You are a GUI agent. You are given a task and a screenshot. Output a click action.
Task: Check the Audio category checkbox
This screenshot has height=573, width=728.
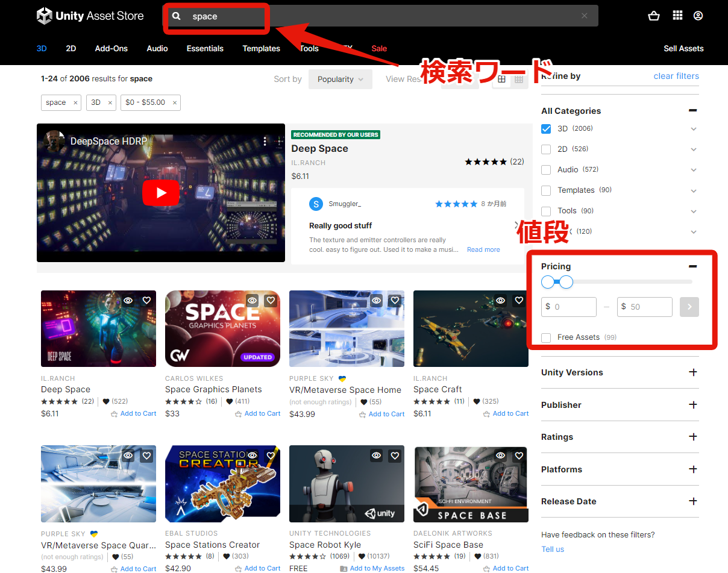click(x=546, y=169)
